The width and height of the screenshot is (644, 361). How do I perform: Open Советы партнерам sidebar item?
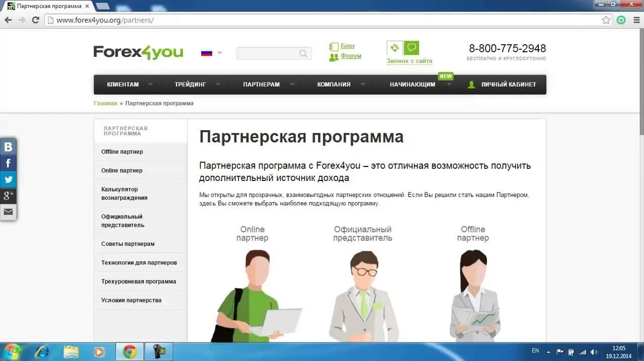(x=140, y=244)
